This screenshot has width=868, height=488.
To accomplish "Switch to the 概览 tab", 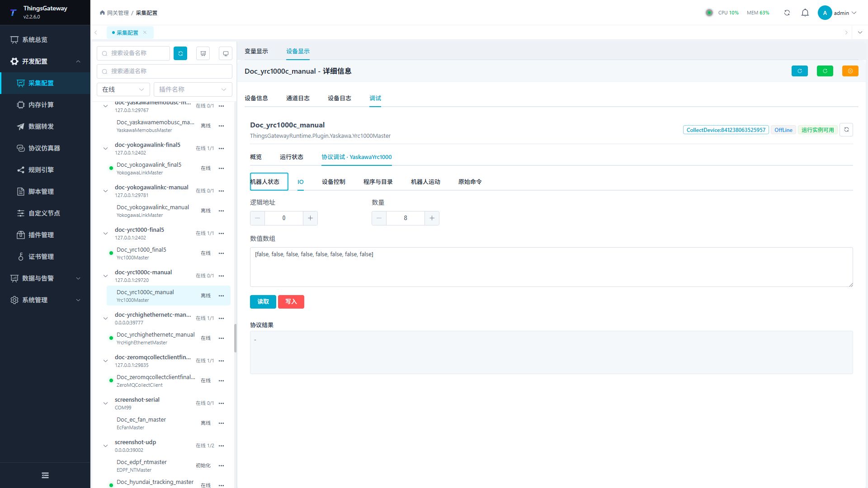I will tap(256, 157).
